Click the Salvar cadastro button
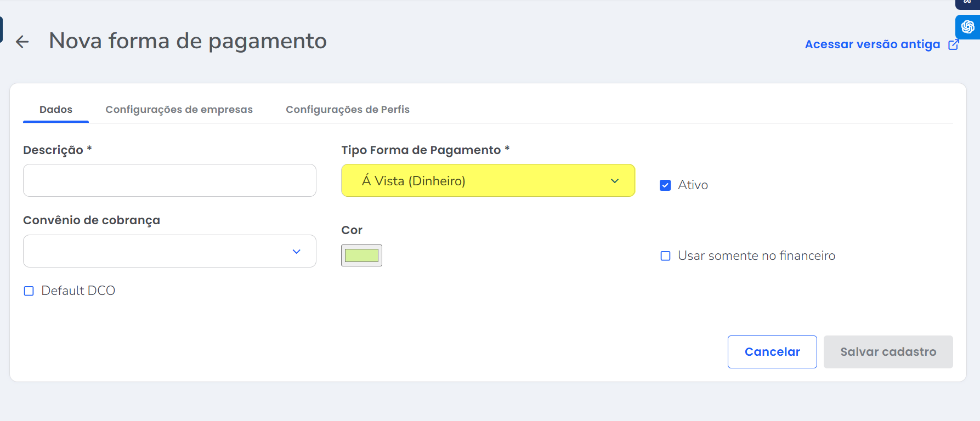This screenshot has width=980, height=421. point(888,352)
